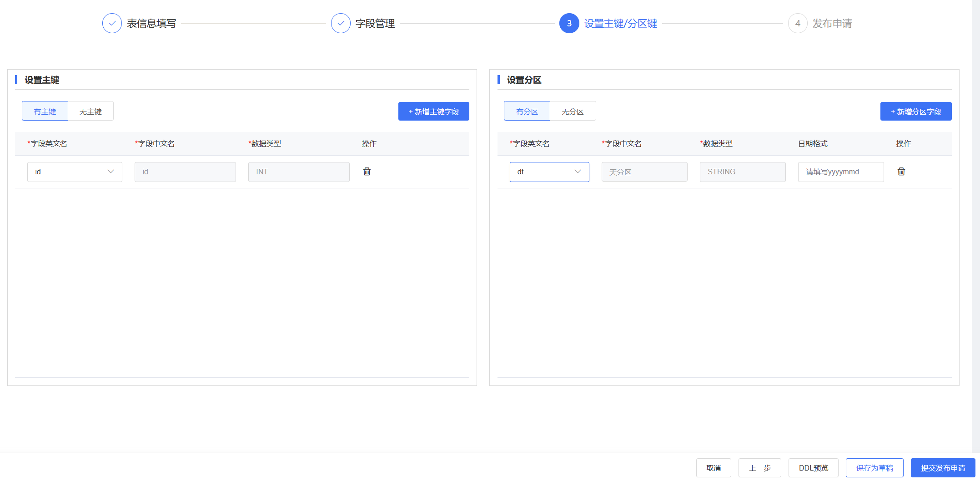This screenshot has width=980, height=481.
Task: Select the 有主键 option
Action: [x=45, y=111]
